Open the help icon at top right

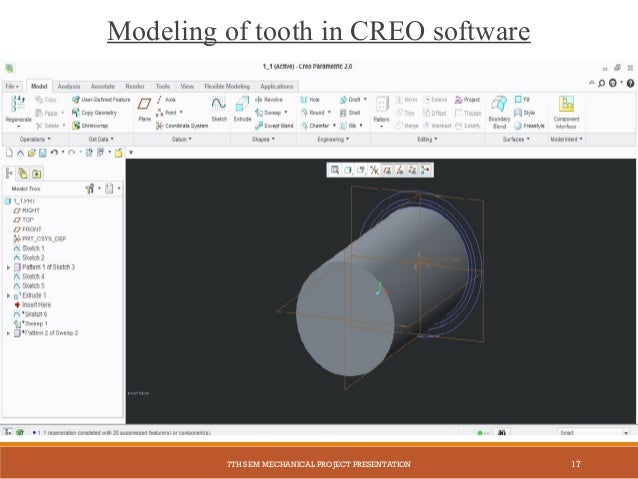[x=630, y=83]
